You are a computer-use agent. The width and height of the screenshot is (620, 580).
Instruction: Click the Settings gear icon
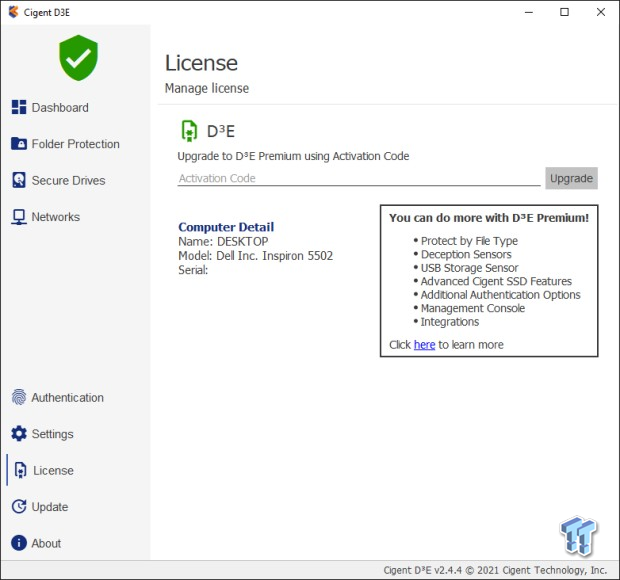[x=19, y=434]
